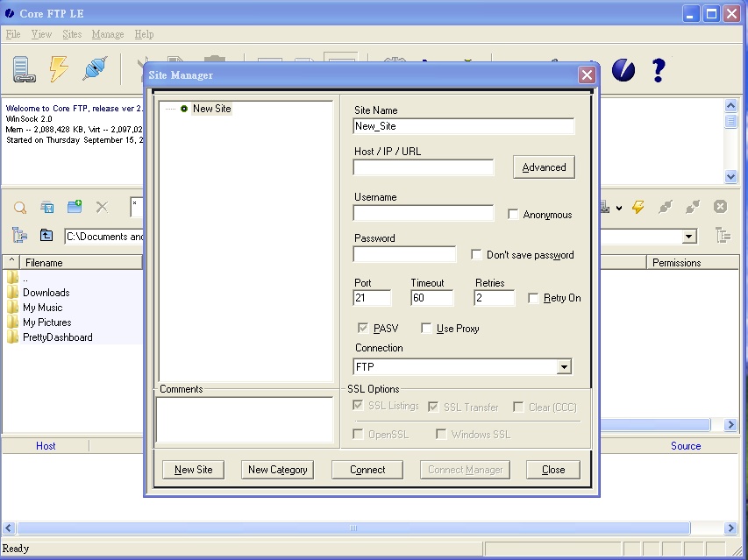Open parent directory with the up-folder icon

pos(45,235)
